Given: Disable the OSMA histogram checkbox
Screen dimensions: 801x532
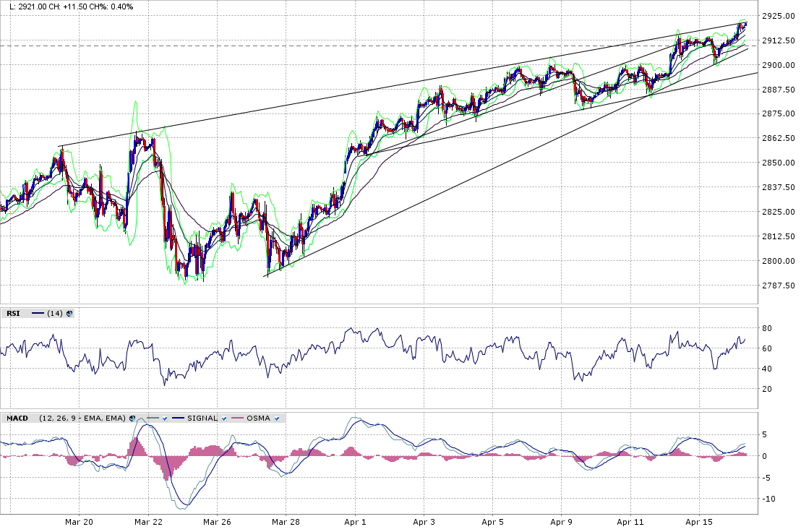Looking at the screenshot, I should coord(277,418).
